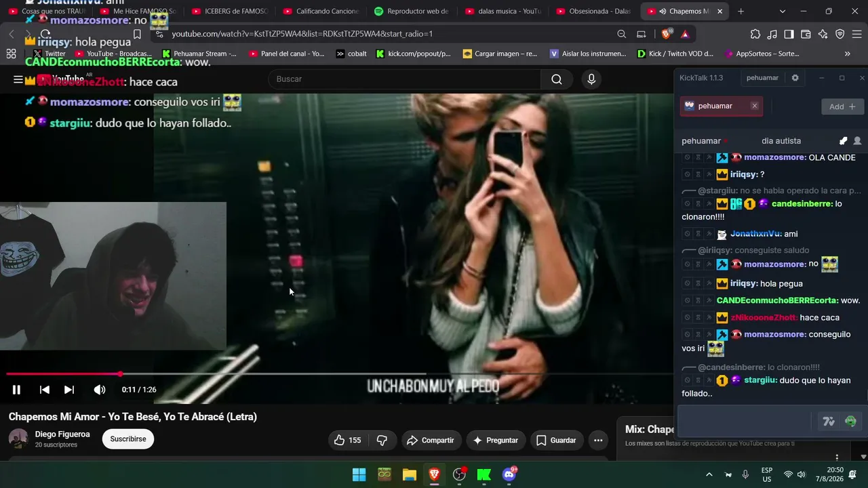868x488 pixels.
Task: Mute the YouTube player volume
Action: point(100,390)
